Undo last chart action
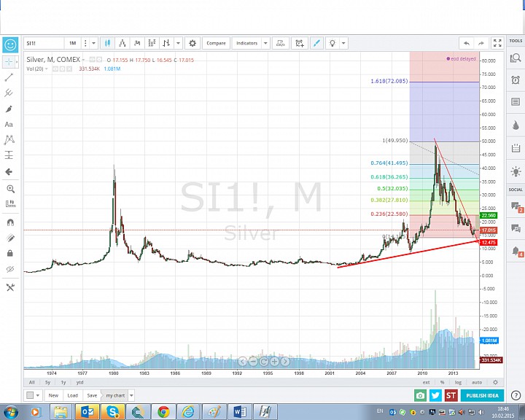Screen dimensions: 525x420 click(467, 43)
